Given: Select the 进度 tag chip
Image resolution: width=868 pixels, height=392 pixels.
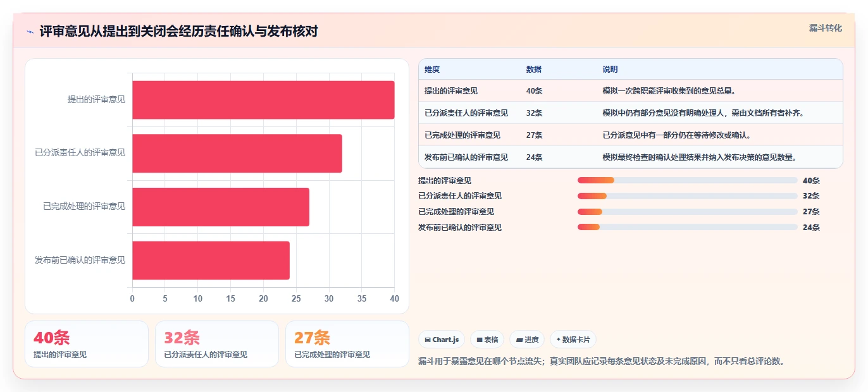Looking at the screenshot, I should [527, 340].
